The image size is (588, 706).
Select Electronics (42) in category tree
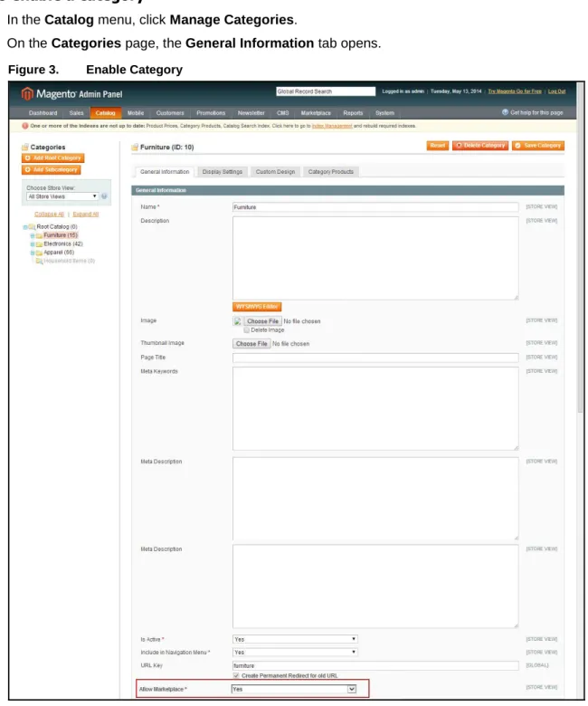[x=63, y=244]
